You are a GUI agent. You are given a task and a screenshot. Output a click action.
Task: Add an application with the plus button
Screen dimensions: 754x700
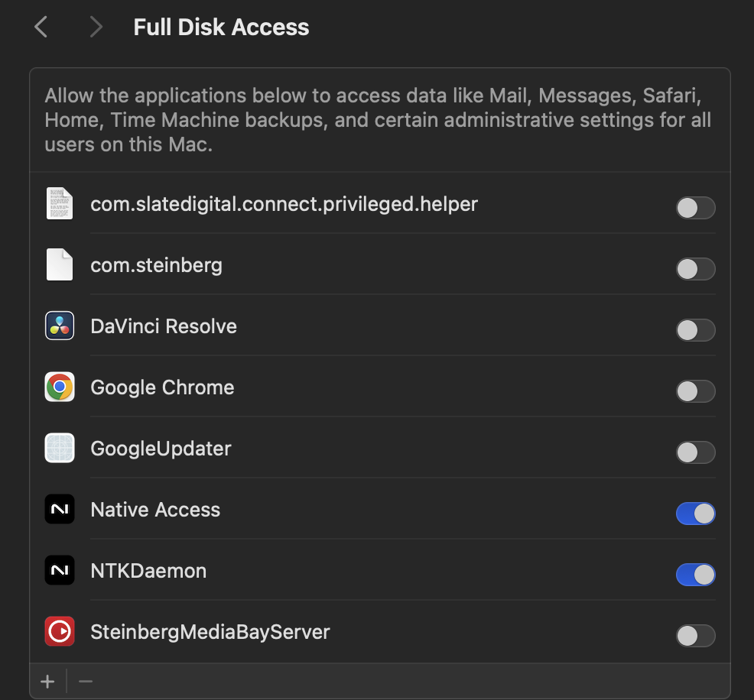tap(47, 681)
